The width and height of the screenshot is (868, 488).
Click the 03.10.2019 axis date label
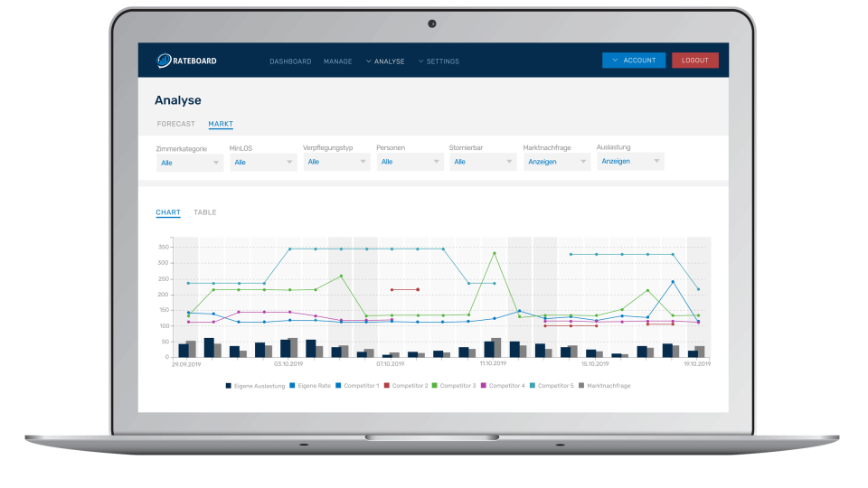[x=288, y=364]
